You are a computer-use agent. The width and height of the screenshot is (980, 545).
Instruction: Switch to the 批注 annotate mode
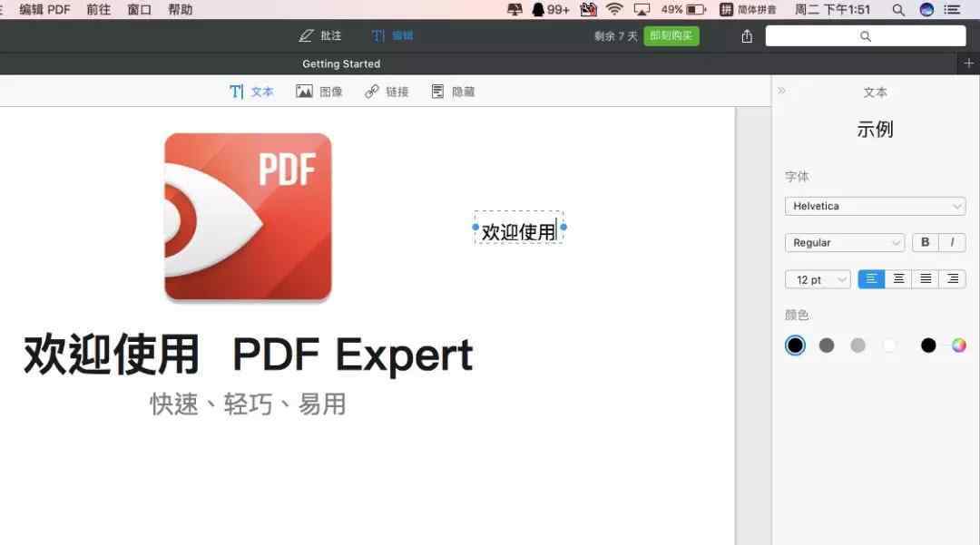pyautogui.click(x=319, y=35)
